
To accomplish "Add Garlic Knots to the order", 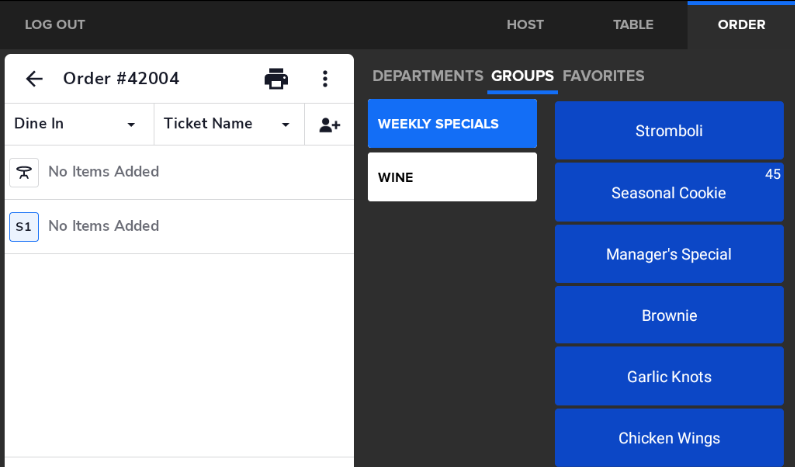I will tap(669, 377).
